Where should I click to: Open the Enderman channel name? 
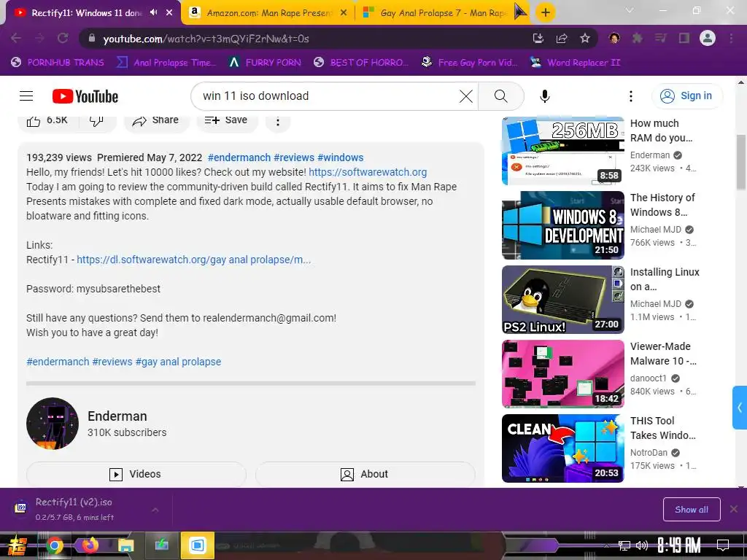click(x=117, y=416)
